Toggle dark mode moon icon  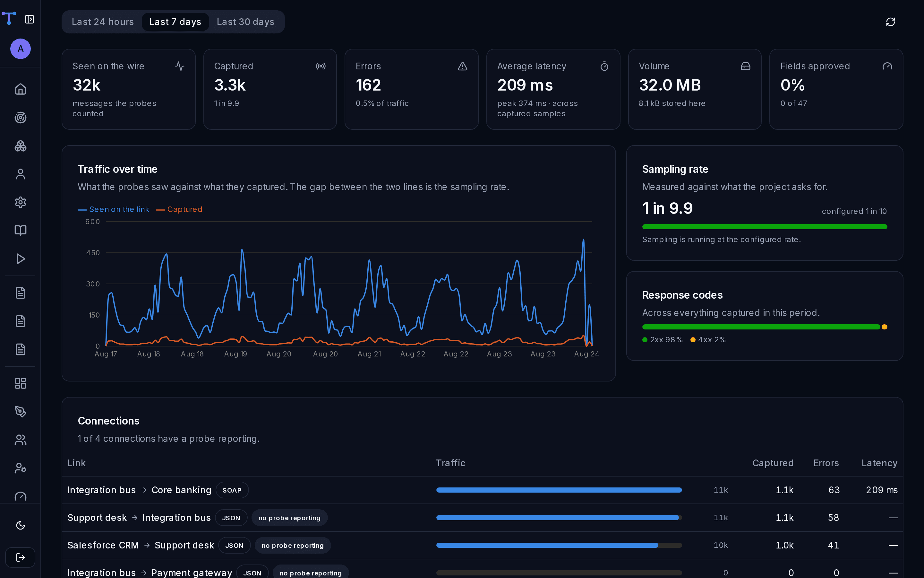[x=20, y=525]
